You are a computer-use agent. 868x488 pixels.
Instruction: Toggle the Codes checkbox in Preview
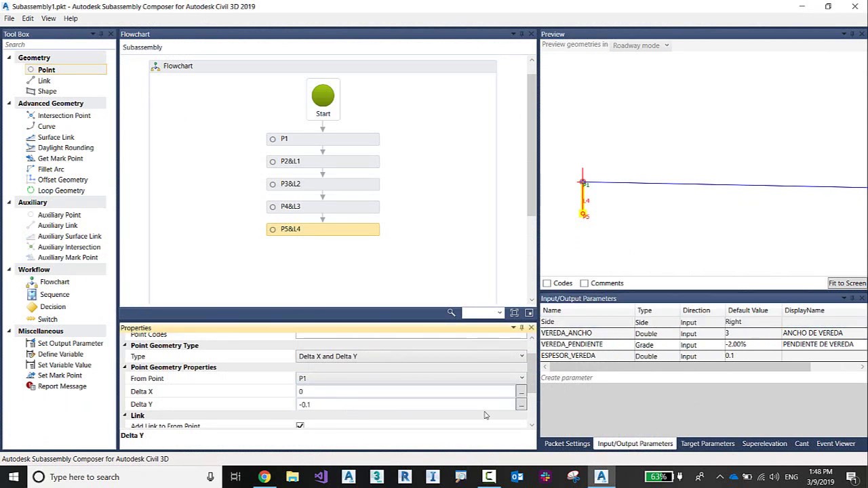[547, 283]
